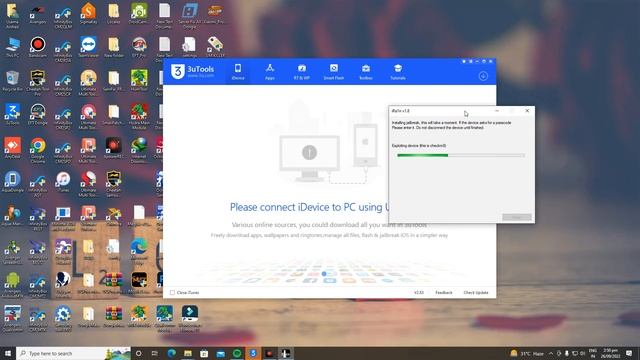The width and height of the screenshot is (640, 360).
Task: Select the Wondershare Filmora desktop shortcut
Action: [x=189, y=318]
